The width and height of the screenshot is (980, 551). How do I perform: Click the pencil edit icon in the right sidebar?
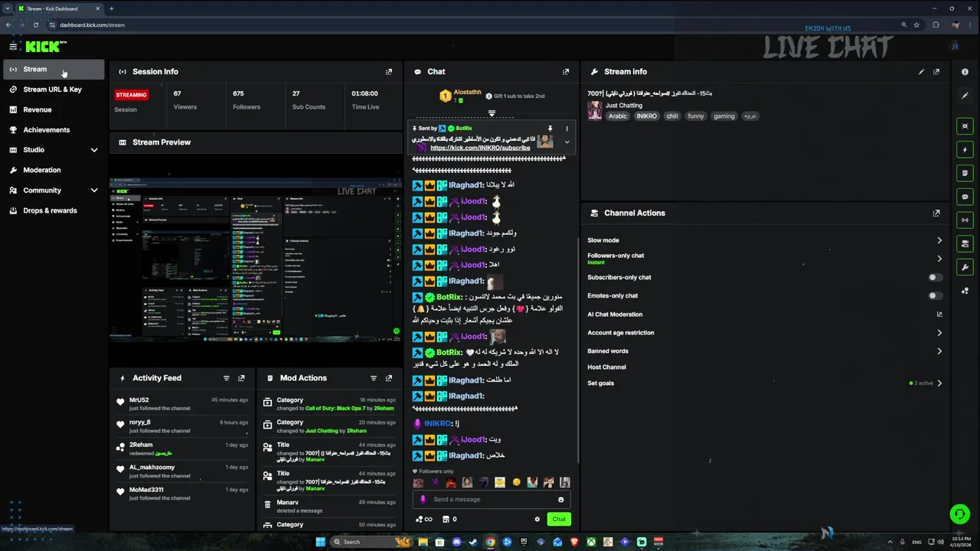click(965, 96)
